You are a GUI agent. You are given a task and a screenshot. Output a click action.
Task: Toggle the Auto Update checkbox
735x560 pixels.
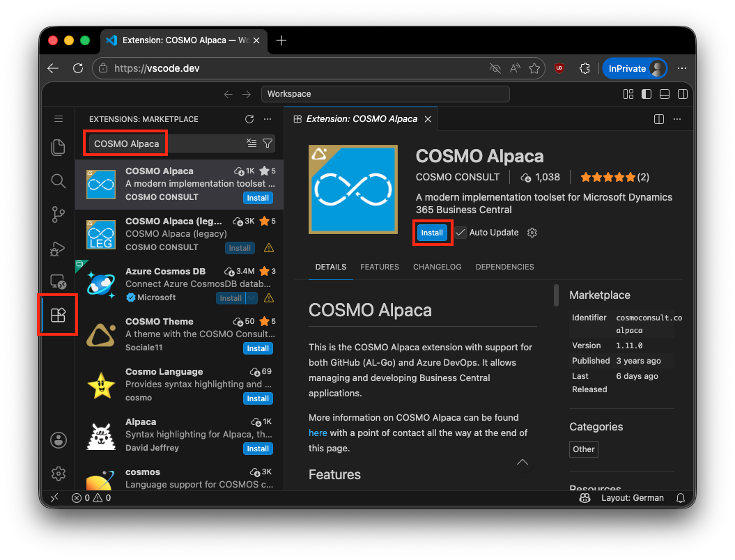pyautogui.click(x=461, y=233)
